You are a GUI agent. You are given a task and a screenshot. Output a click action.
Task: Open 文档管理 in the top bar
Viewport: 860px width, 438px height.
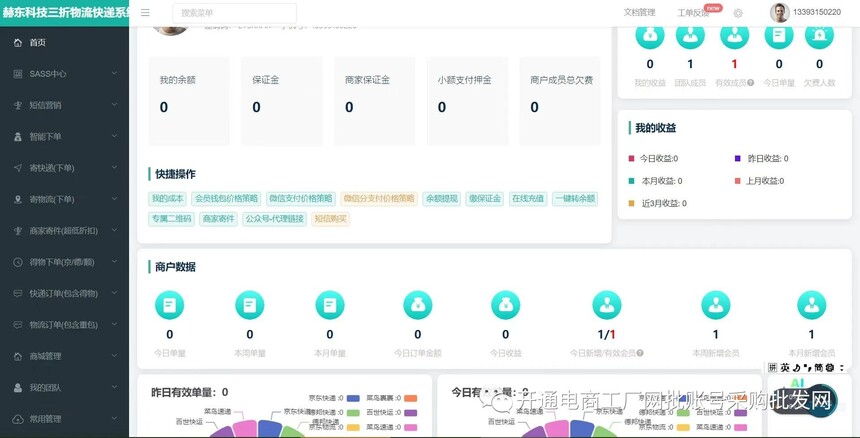click(639, 12)
